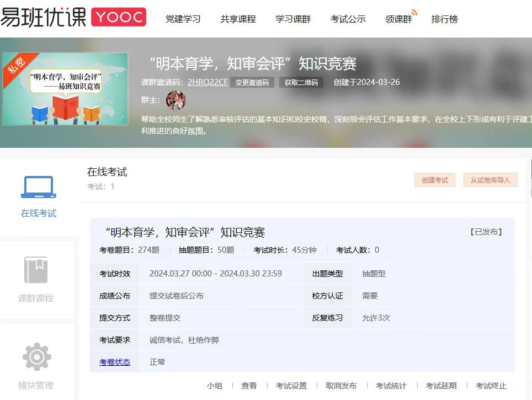Click the 课群课程 book icon
532x400 pixels.
point(36,270)
